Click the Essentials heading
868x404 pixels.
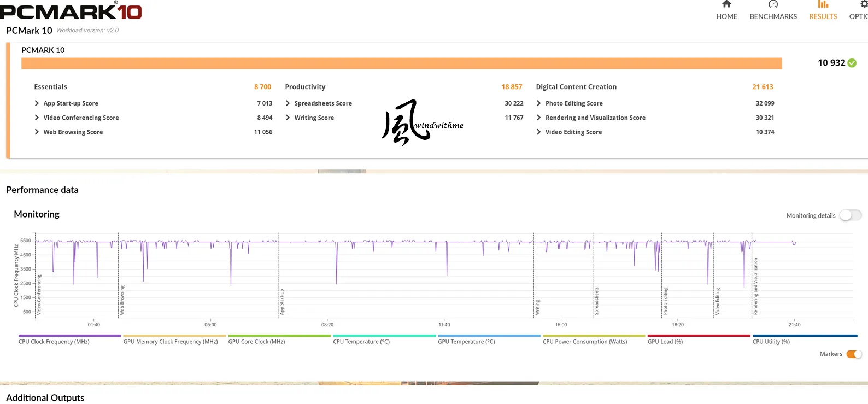click(50, 87)
